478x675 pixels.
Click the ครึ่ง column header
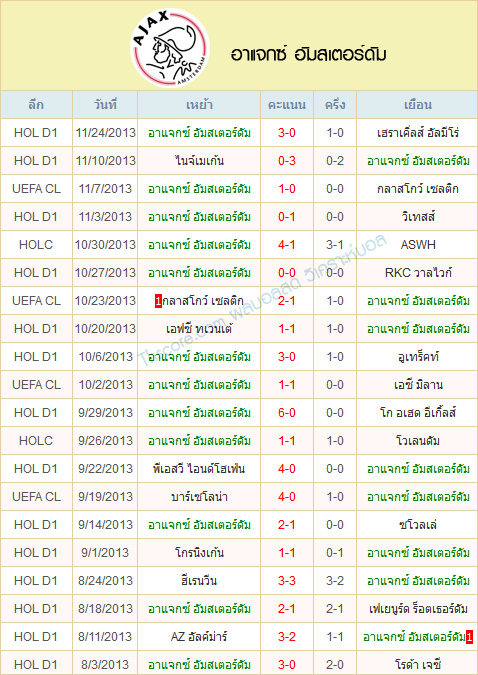point(335,105)
